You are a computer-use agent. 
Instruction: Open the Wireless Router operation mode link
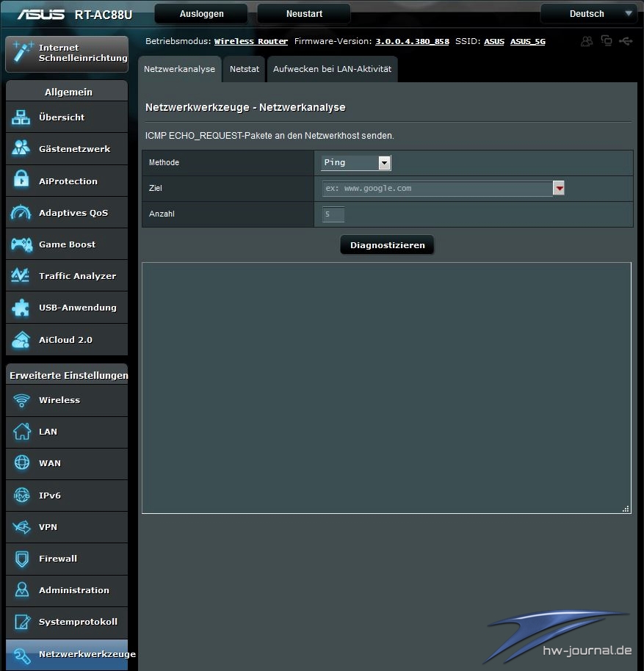tap(250, 42)
